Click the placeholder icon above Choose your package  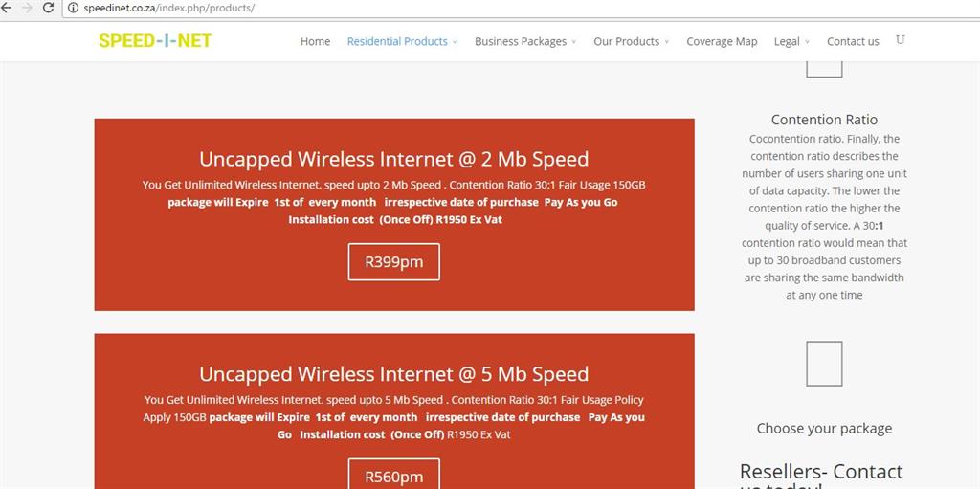[824, 364]
